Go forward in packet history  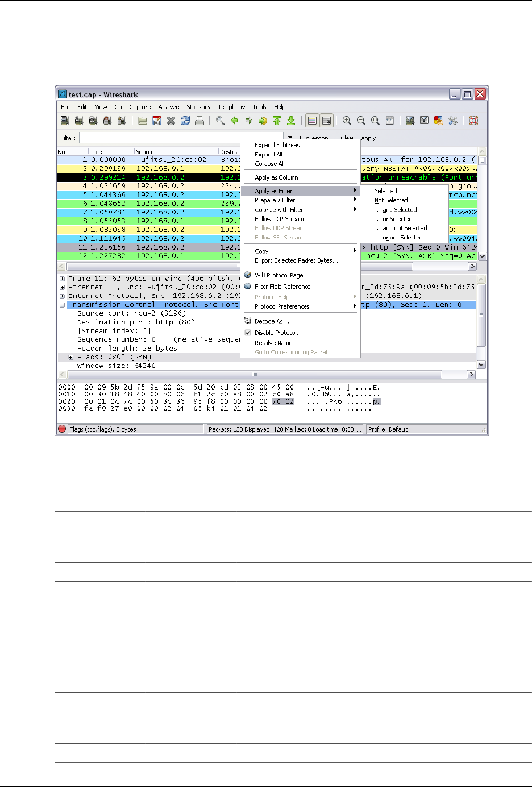pos(248,121)
